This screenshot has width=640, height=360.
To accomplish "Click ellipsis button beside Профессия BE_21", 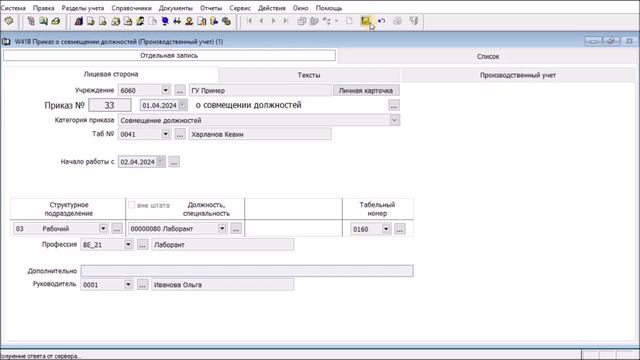I will click(142, 244).
